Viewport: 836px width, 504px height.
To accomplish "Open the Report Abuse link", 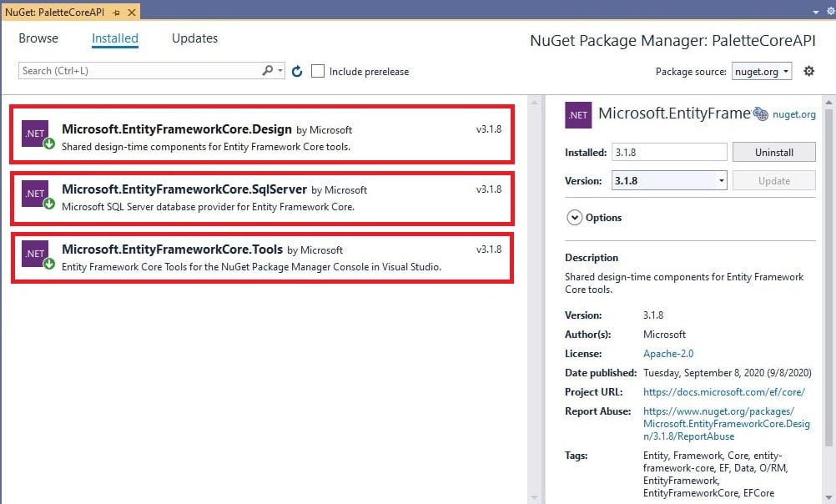I will tap(726, 424).
